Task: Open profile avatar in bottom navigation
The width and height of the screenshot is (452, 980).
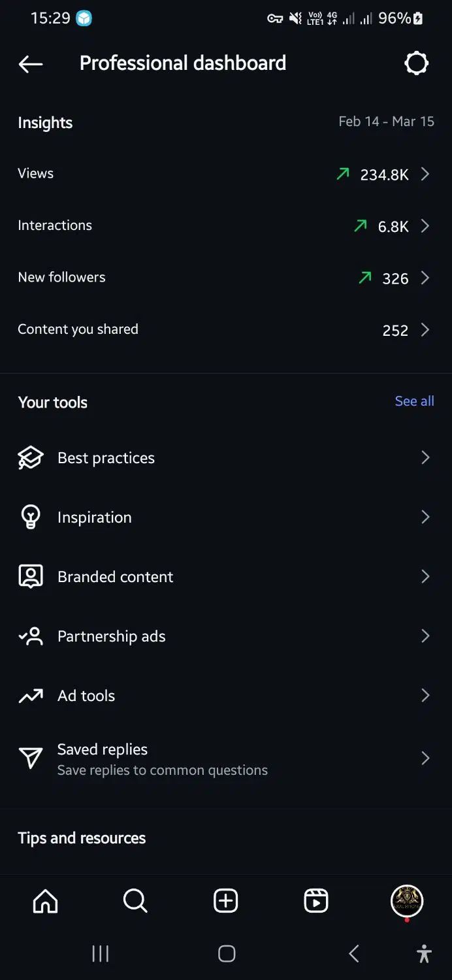Action: pos(407,902)
